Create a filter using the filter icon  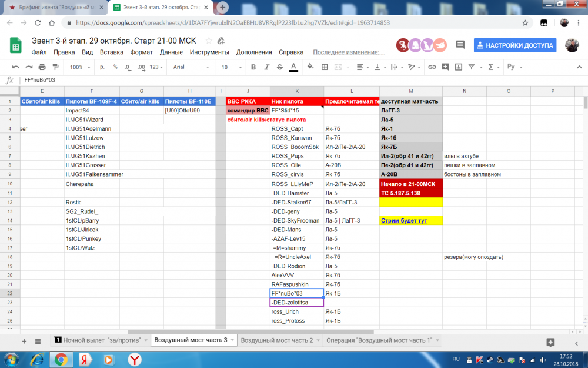[x=471, y=67]
